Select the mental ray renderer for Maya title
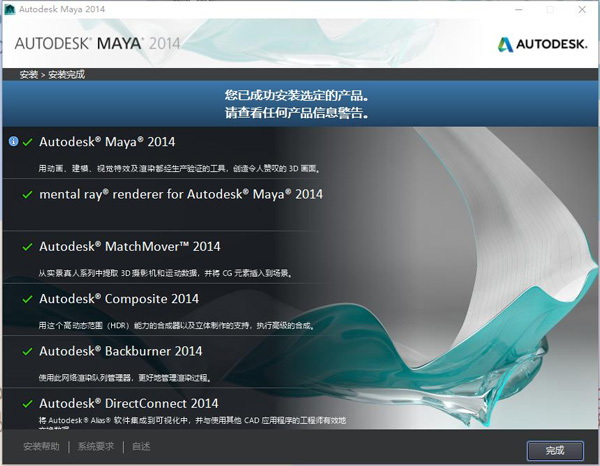The height and width of the screenshot is (466, 600). (181, 194)
